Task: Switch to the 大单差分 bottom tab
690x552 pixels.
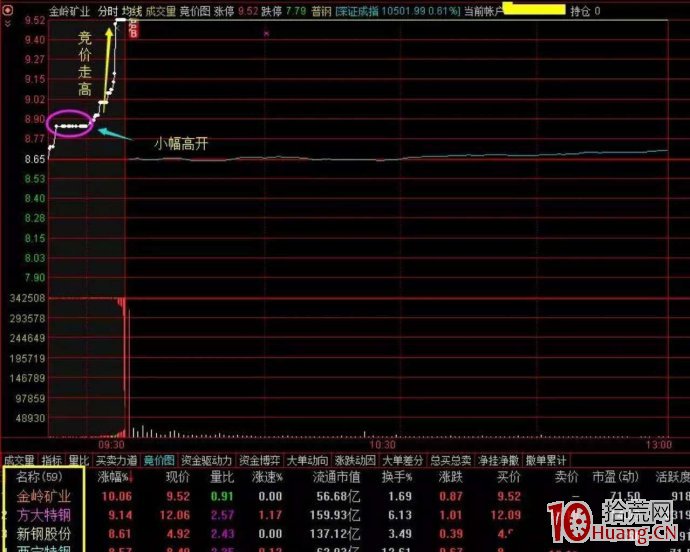Action: (x=403, y=460)
